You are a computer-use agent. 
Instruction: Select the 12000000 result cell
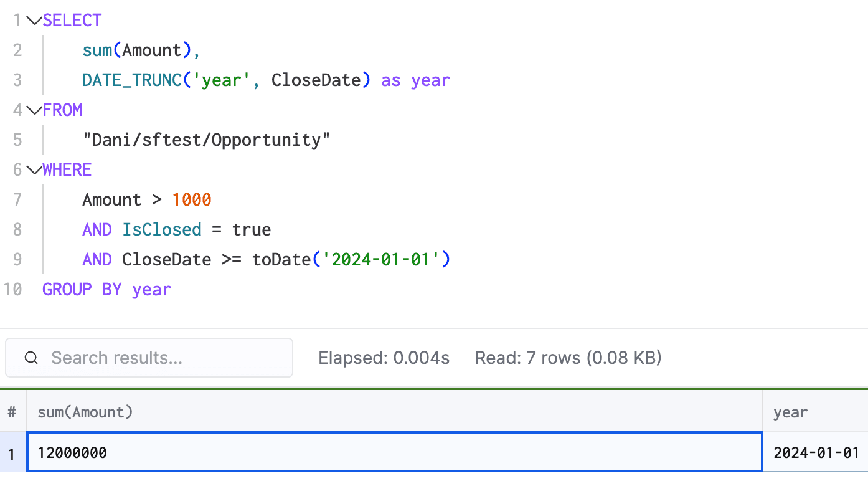pyautogui.click(x=394, y=452)
